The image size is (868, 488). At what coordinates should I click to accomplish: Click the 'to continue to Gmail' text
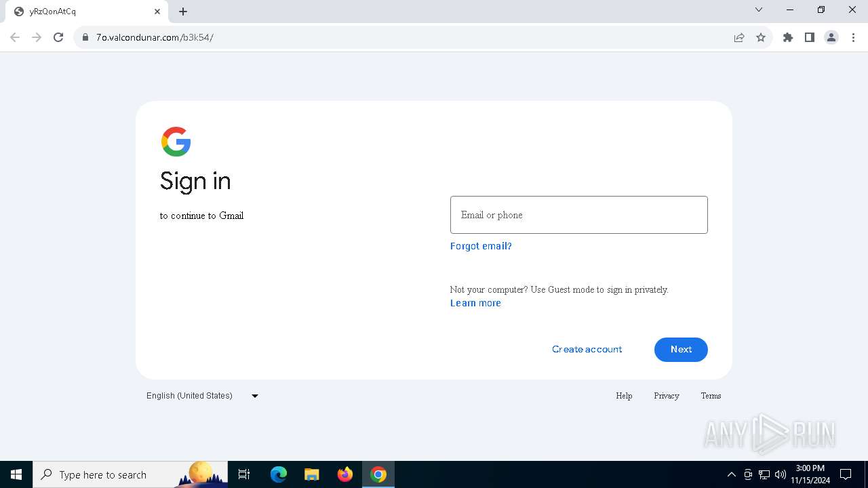click(x=201, y=216)
